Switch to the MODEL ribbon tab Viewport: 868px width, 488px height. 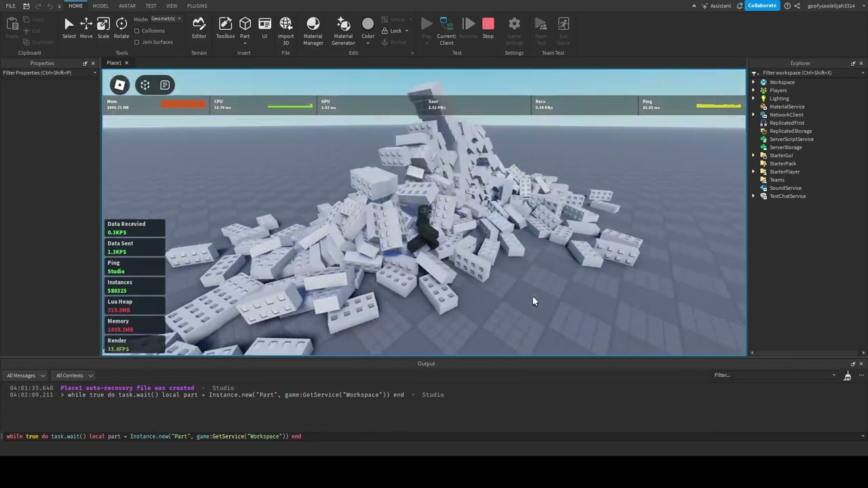[100, 6]
